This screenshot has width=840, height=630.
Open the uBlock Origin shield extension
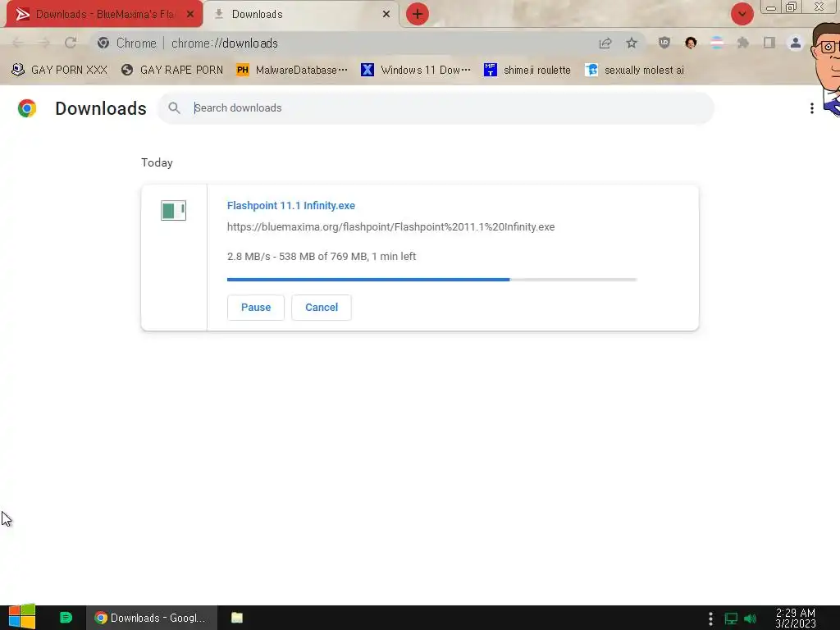click(664, 43)
